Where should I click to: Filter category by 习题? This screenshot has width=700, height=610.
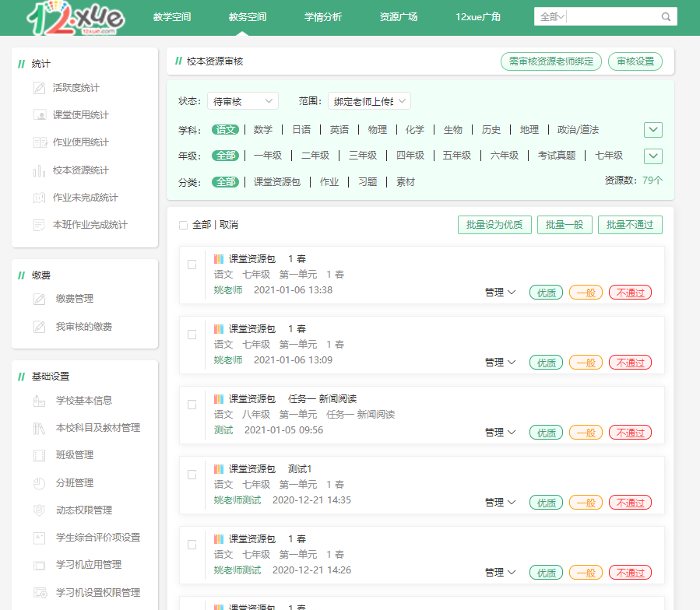pos(368,182)
